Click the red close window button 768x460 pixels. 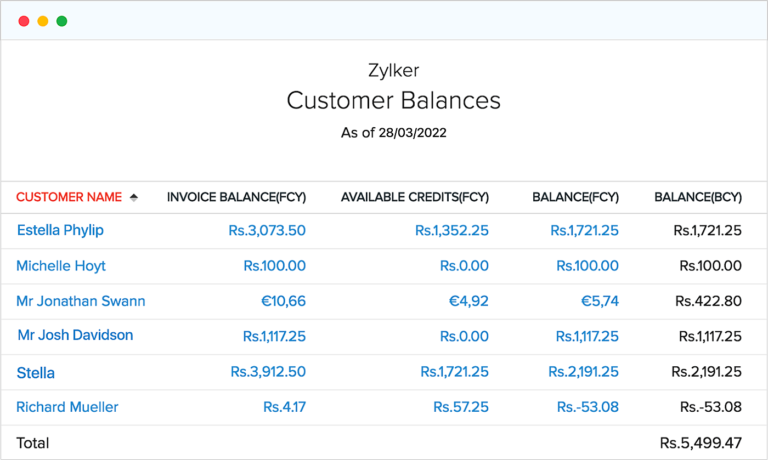pos(23,21)
